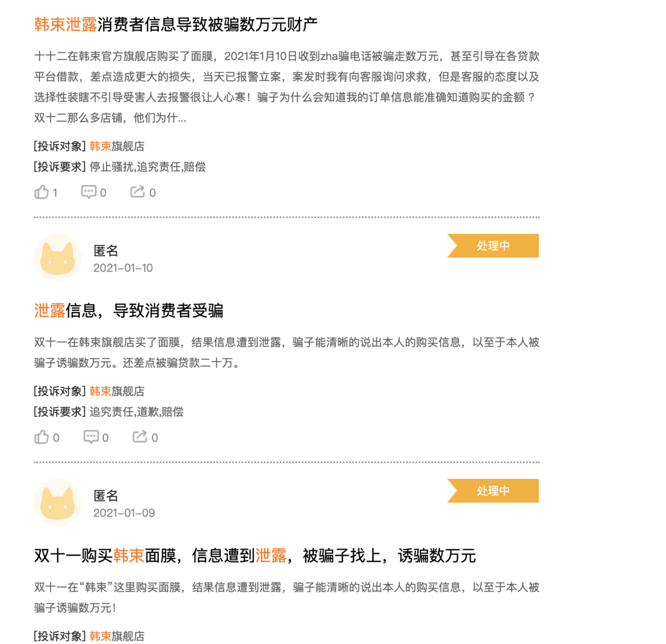Click 韩束旗舰店 link in second complaint
This screenshot has height=644, width=666.
click(x=117, y=391)
